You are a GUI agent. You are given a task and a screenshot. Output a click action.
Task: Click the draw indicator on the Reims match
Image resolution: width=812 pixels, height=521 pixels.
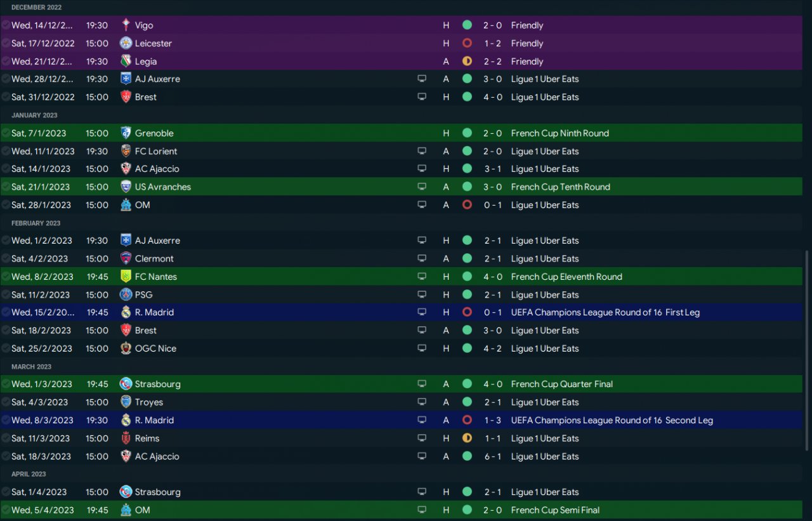[467, 438]
